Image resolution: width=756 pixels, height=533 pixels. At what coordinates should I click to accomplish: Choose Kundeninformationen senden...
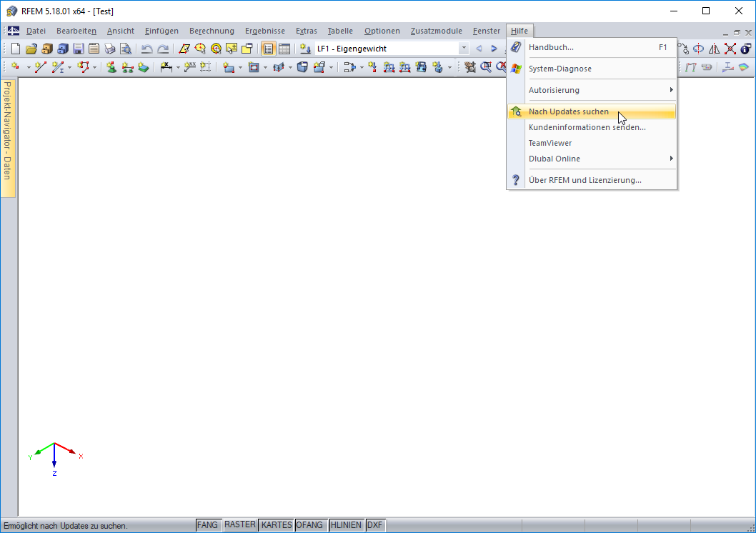[x=592, y=127]
